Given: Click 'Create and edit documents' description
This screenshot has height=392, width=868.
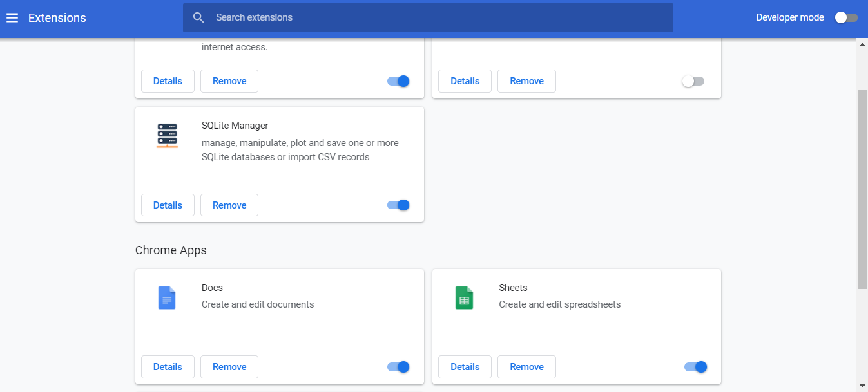Looking at the screenshot, I should (x=258, y=304).
